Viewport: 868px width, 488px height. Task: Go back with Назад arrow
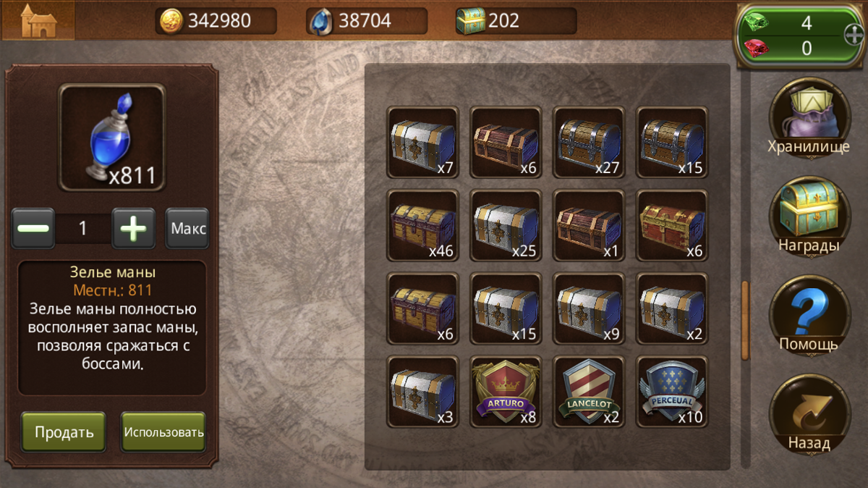[809, 413]
